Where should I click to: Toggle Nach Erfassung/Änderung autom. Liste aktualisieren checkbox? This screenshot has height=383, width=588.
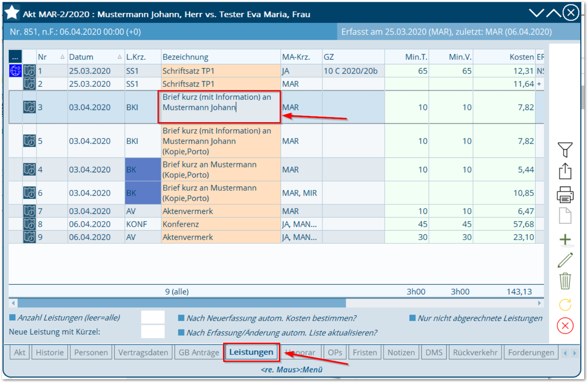(181, 332)
